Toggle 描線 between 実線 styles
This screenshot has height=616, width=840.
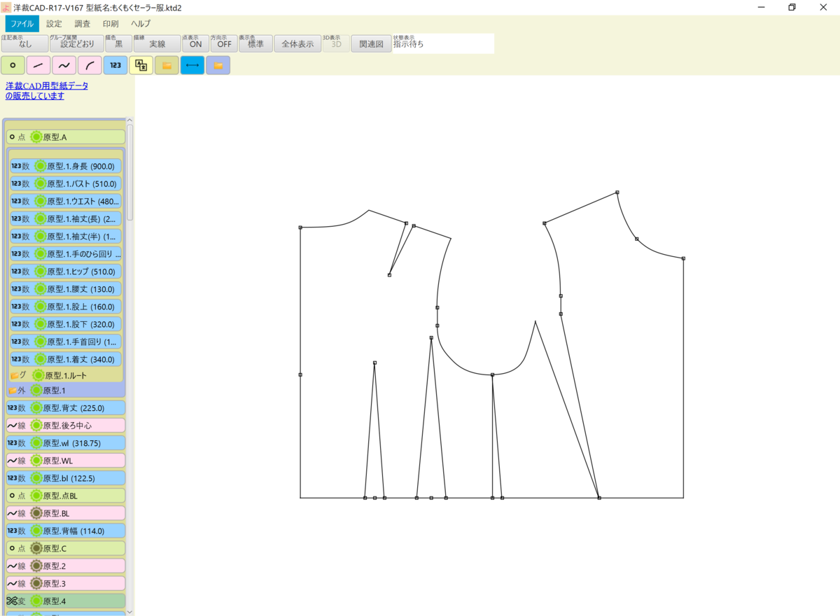pos(155,43)
